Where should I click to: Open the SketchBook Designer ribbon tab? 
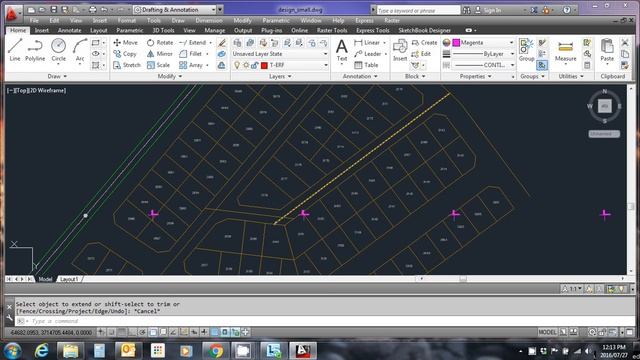tap(424, 30)
